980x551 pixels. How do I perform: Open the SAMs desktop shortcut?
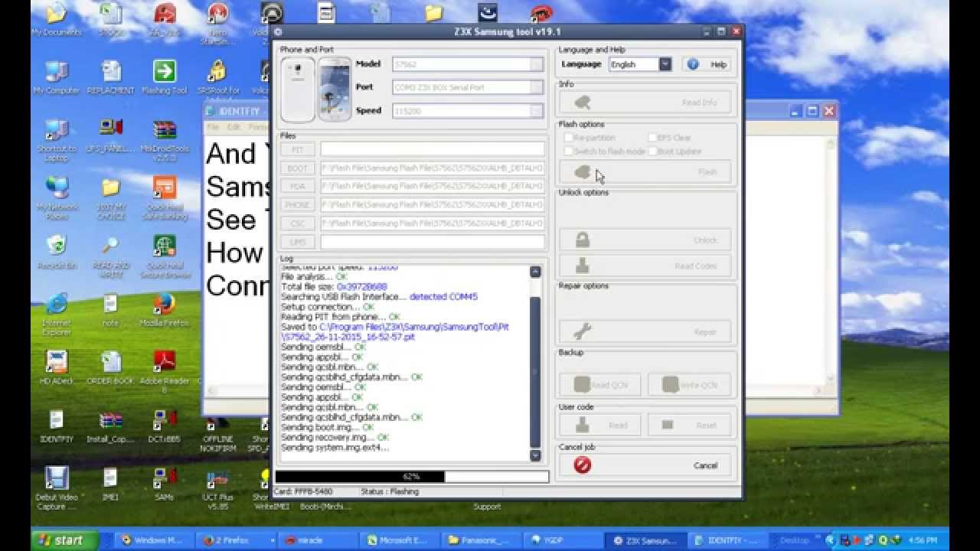(164, 484)
